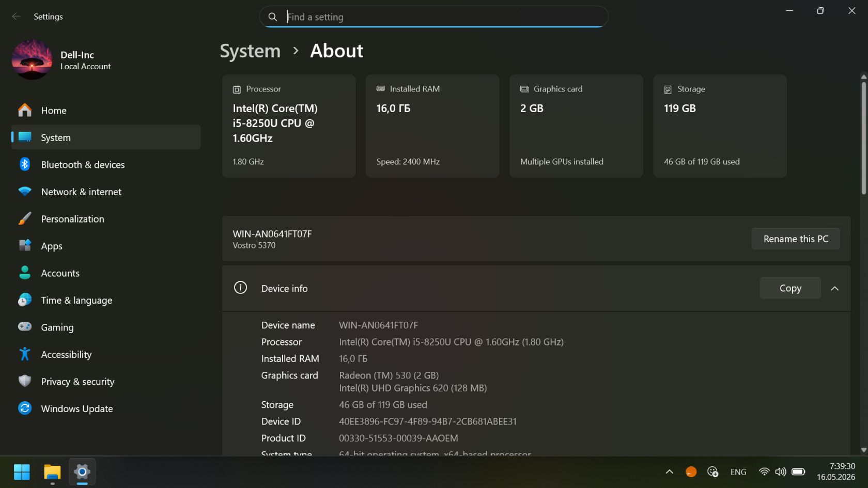
Task: Open the Installed RAM card
Action: 432,126
